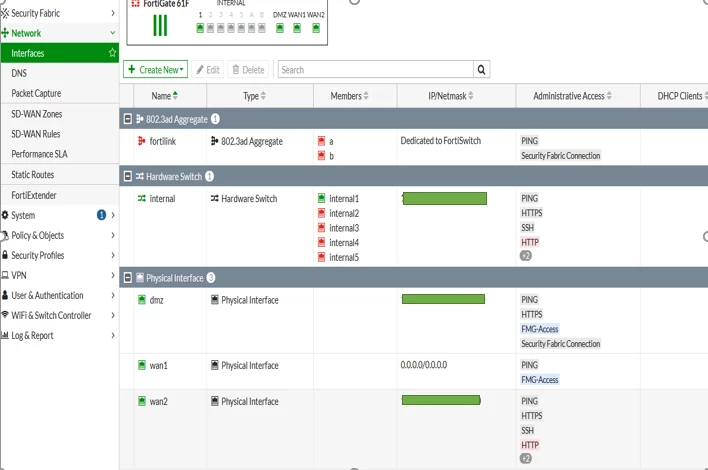Open SD-WAN Zones
Viewport: 708px width, 470px height.
37,114
